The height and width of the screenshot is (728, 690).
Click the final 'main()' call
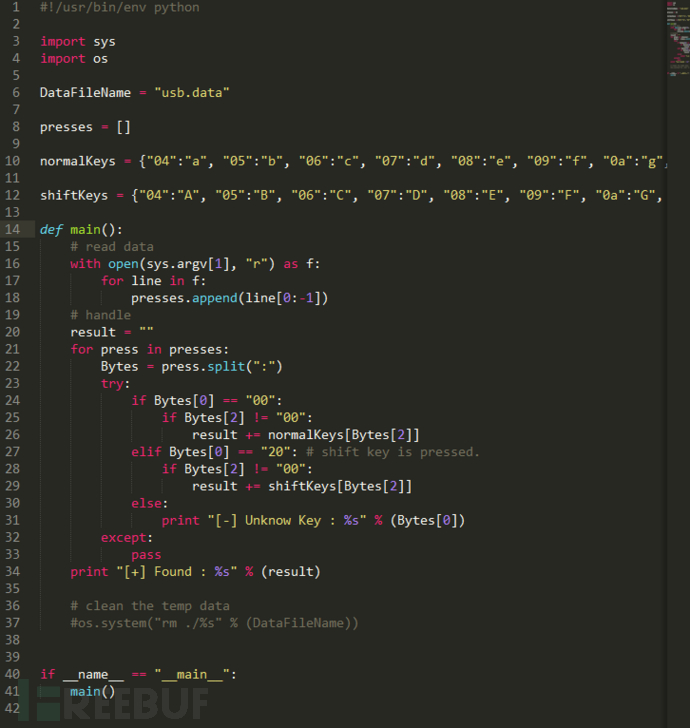click(92, 692)
